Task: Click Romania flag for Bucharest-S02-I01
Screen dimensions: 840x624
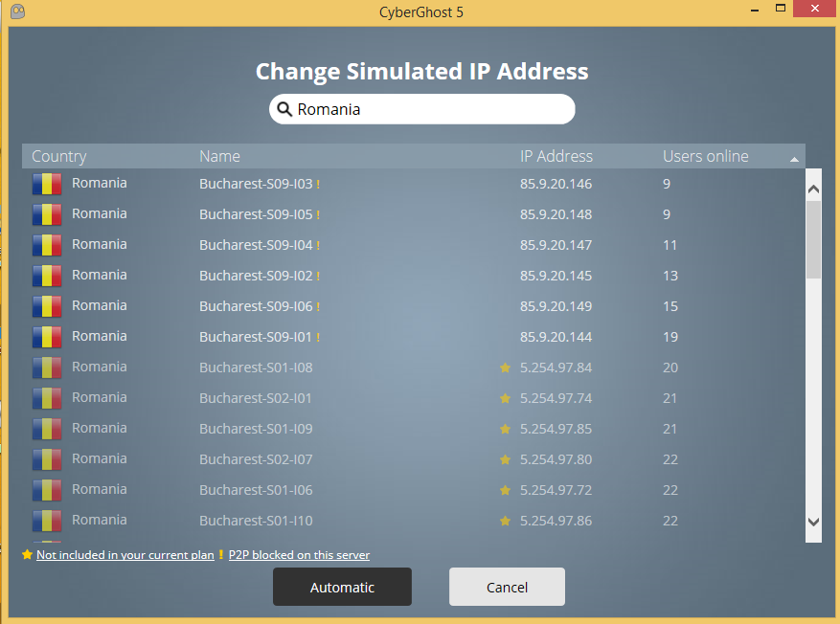Action: [47, 397]
